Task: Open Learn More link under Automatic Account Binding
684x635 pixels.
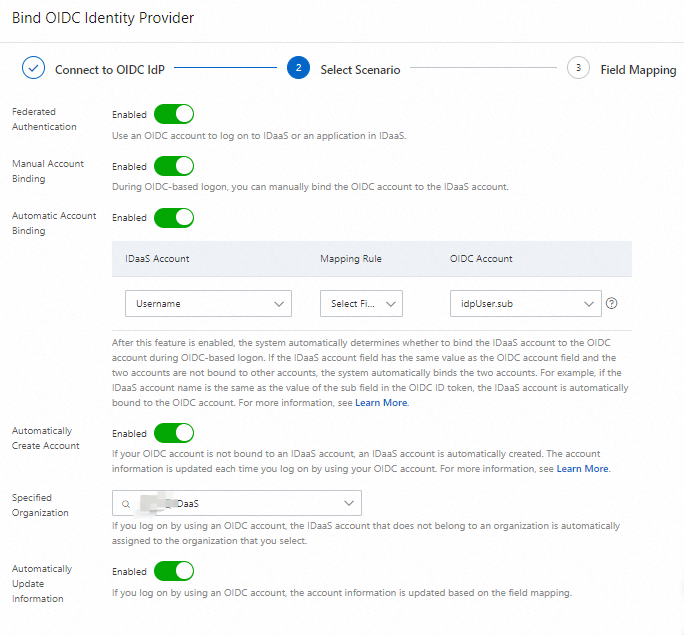Action: (x=381, y=403)
